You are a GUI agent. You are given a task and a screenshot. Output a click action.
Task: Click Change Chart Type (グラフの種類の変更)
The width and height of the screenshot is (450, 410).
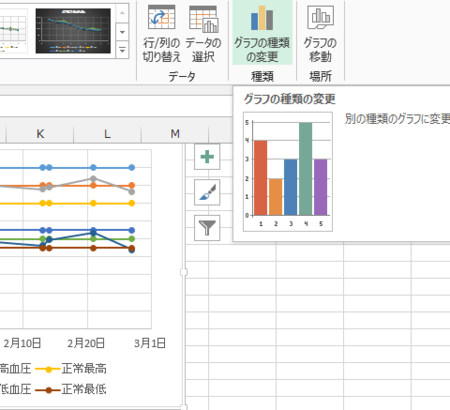tap(262, 33)
